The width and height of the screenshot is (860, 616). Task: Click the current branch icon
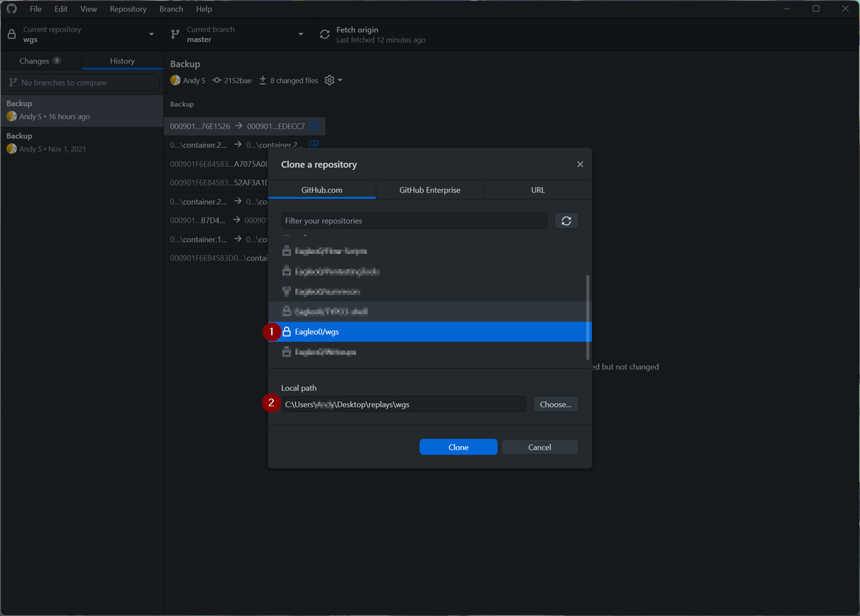[x=176, y=34]
